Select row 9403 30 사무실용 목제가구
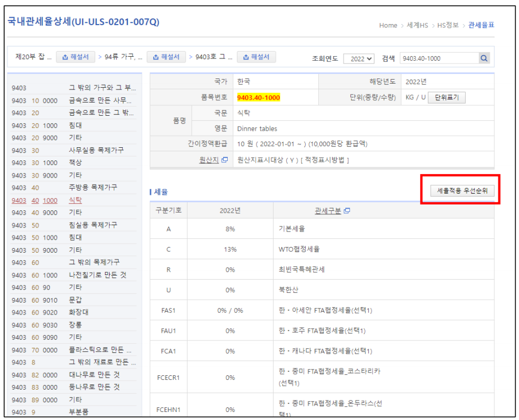This screenshot has width=519, height=420. (73, 151)
